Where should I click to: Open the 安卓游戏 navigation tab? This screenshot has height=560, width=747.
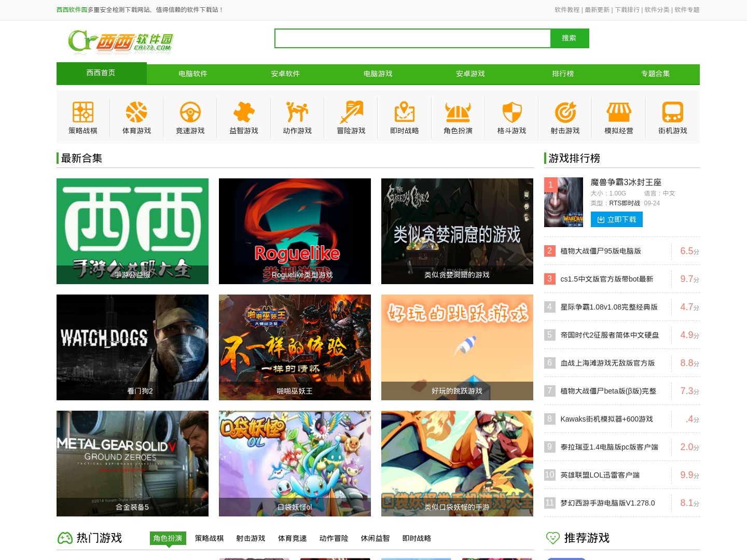471,74
